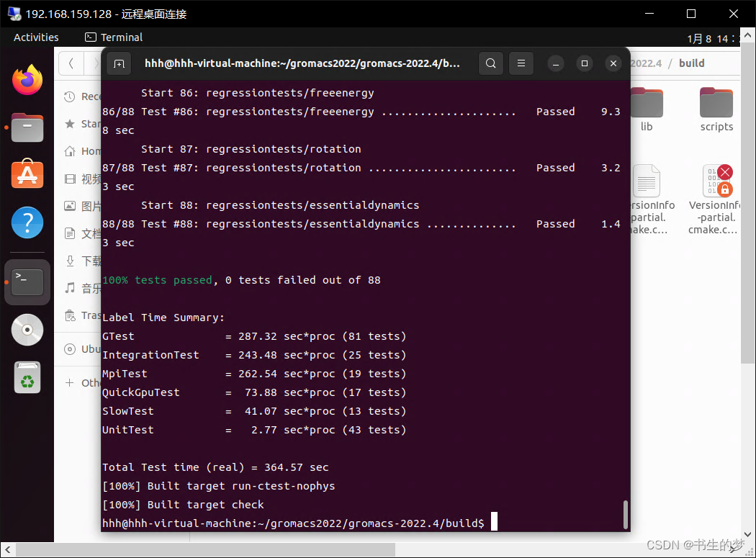Click the remote desktop scrollbar down arrow
The width and height of the screenshot is (756, 558).
[x=747, y=534]
